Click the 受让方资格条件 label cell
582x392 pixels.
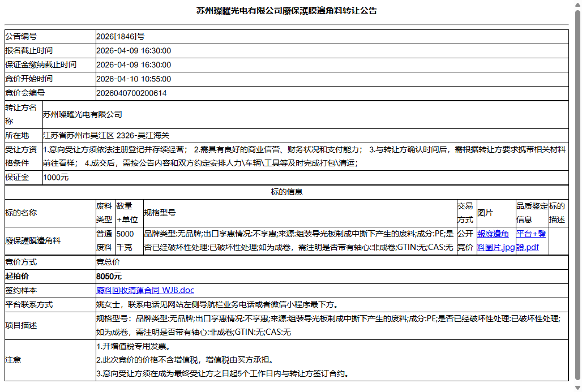(23, 156)
